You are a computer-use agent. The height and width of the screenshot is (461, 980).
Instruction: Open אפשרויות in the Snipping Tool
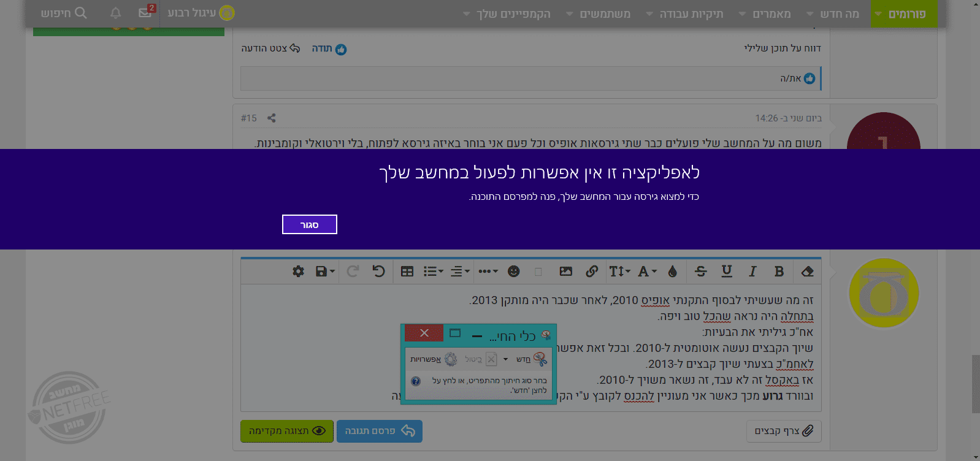(x=434, y=359)
